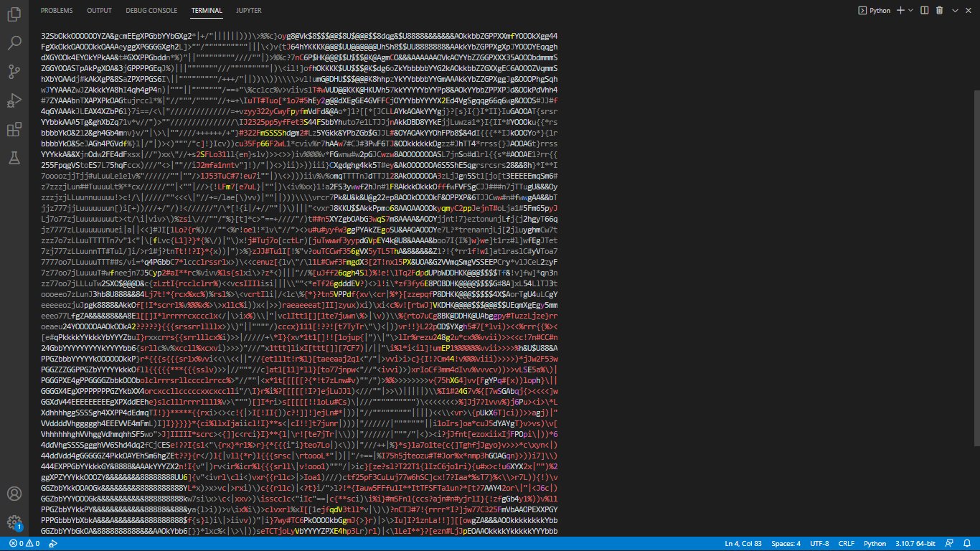Close the terminal panel
Screen dimensions: 980x551
969,11
